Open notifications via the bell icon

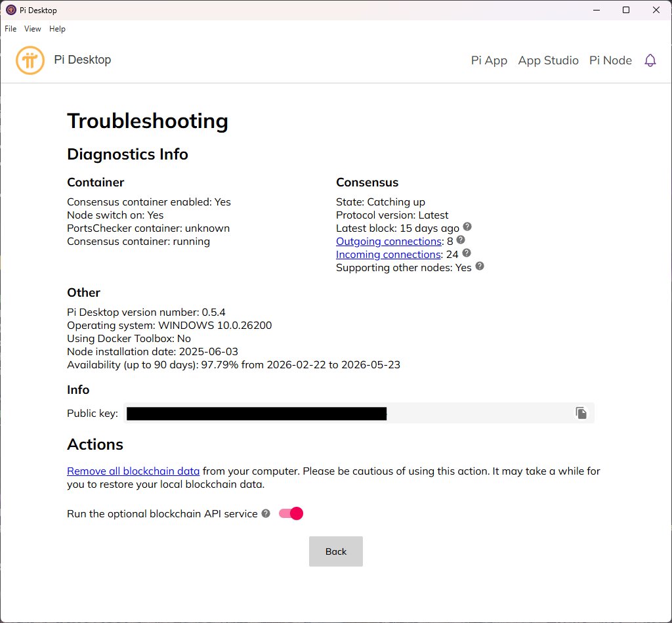coord(650,60)
